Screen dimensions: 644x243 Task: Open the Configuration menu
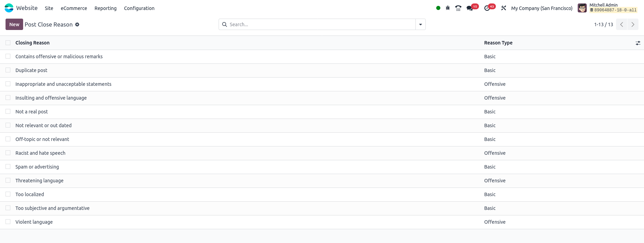tap(139, 8)
